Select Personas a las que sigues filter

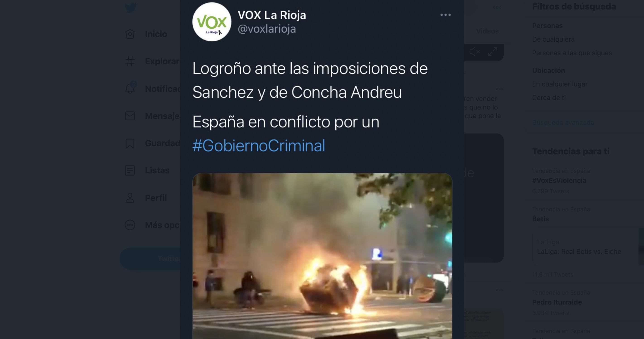(x=572, y=53)
